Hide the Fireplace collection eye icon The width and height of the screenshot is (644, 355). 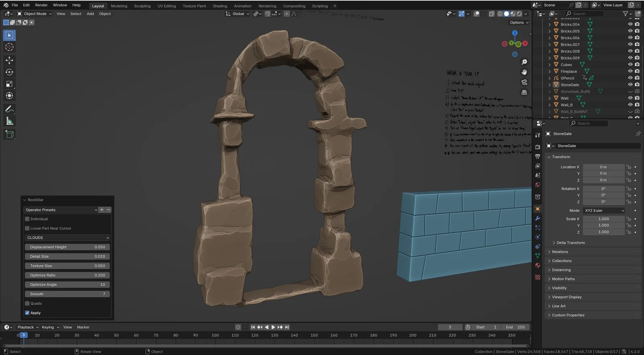tap(630, 71)
